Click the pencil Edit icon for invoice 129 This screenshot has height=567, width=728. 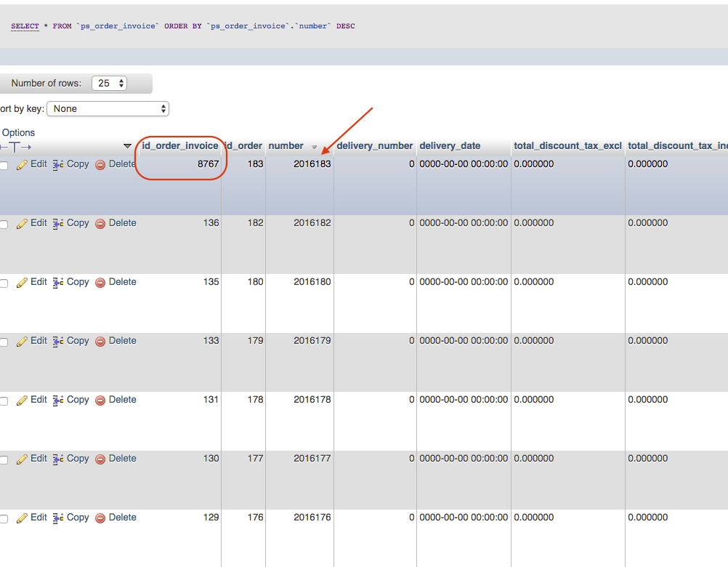22,518
